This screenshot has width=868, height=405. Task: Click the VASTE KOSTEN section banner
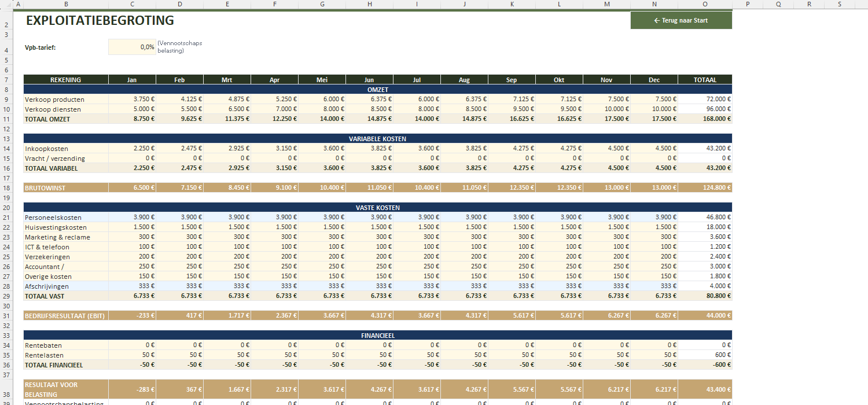coord(378,207)
